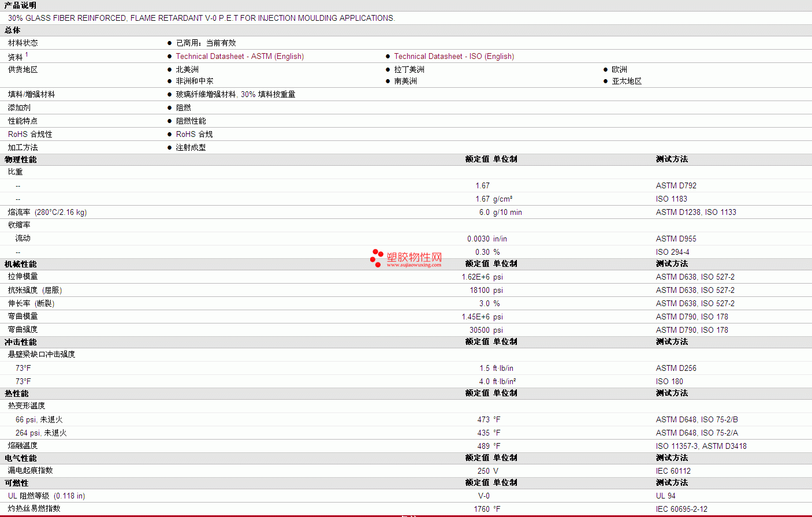
Task: Click the 66 psi, 未退火 row label
Action: pos(39,419)
